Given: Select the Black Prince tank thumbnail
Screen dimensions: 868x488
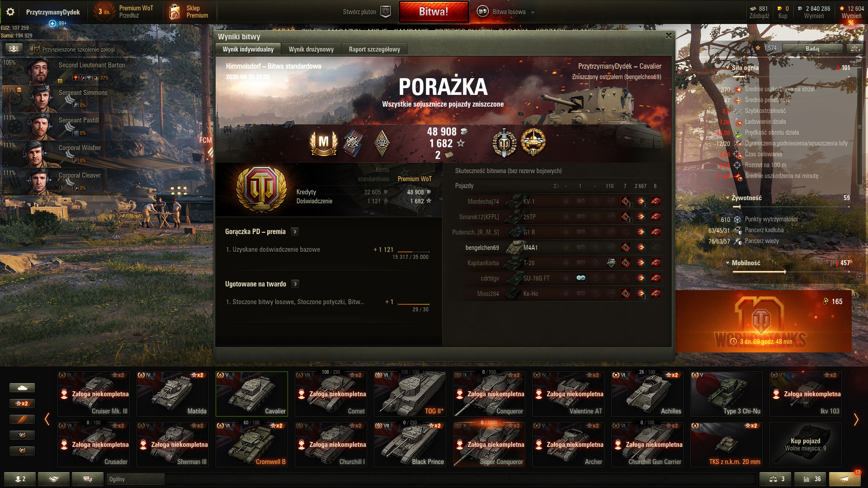Looking at the screenshot, I should (410, 445).
